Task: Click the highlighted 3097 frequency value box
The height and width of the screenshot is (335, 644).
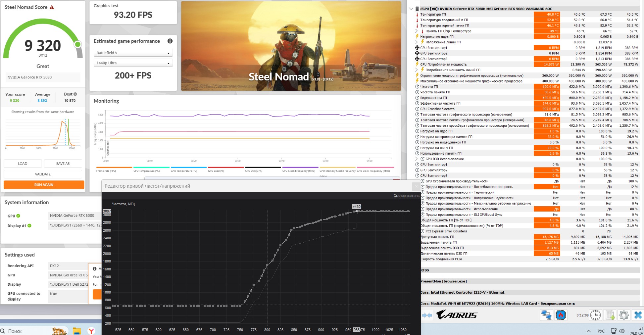Action: tap(107, 211)
